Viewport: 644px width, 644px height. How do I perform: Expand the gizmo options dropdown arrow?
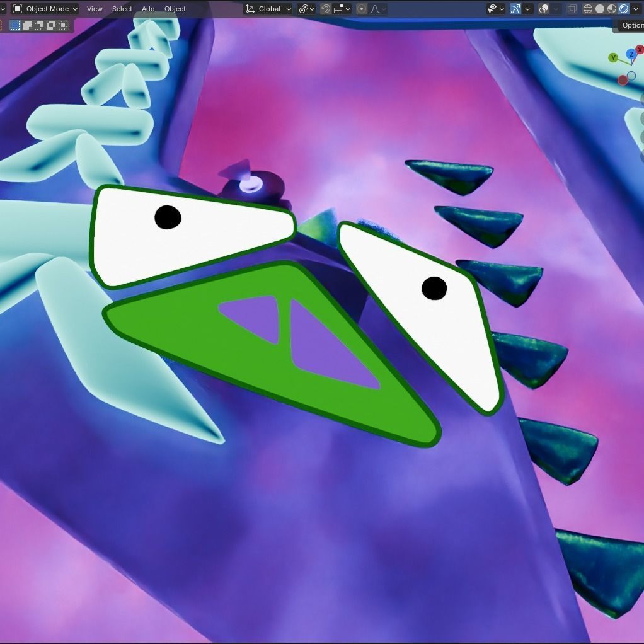click(527, 9)
